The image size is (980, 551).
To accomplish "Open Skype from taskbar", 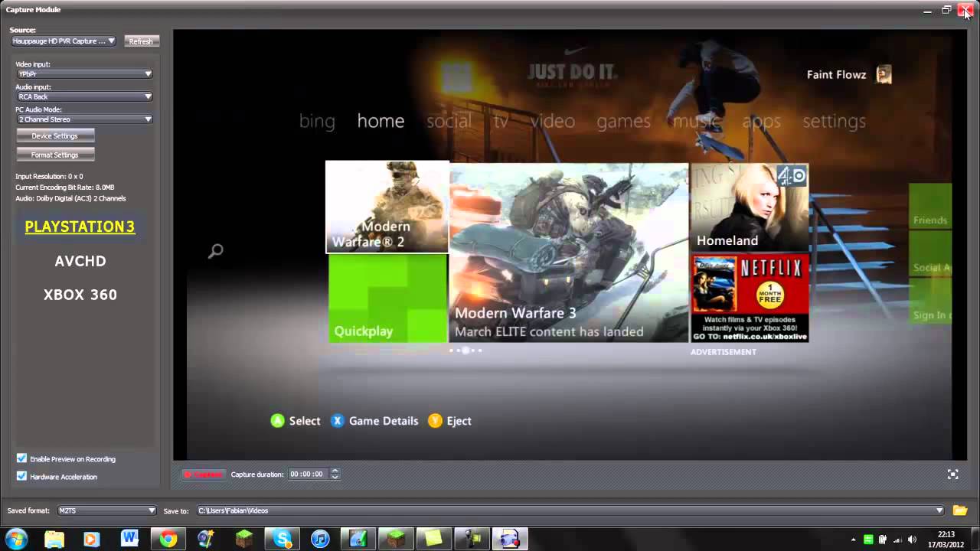I will 283,540.
